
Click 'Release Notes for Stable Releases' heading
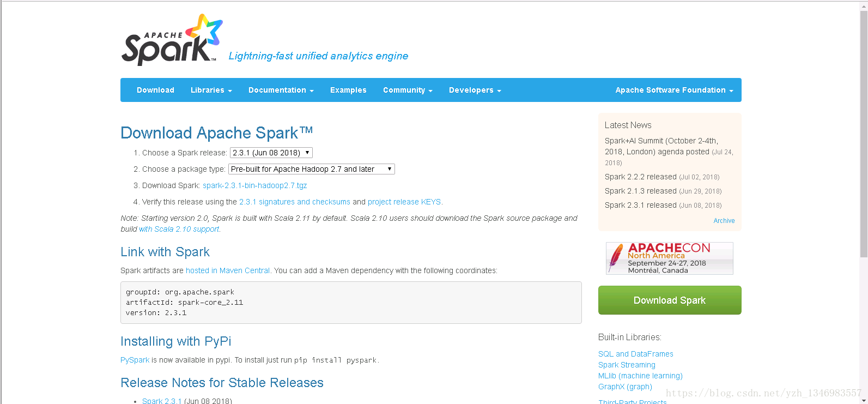pos(222,383)
